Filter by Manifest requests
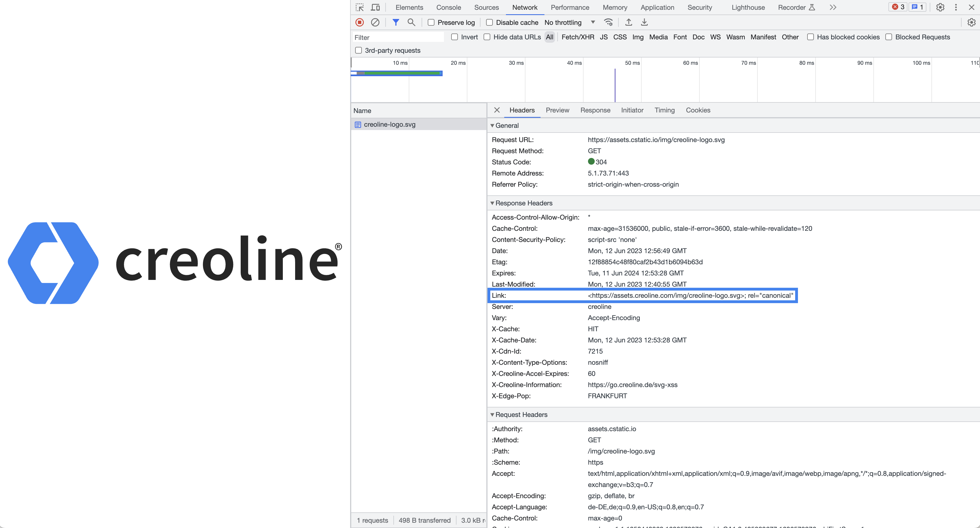 point(763,37)
